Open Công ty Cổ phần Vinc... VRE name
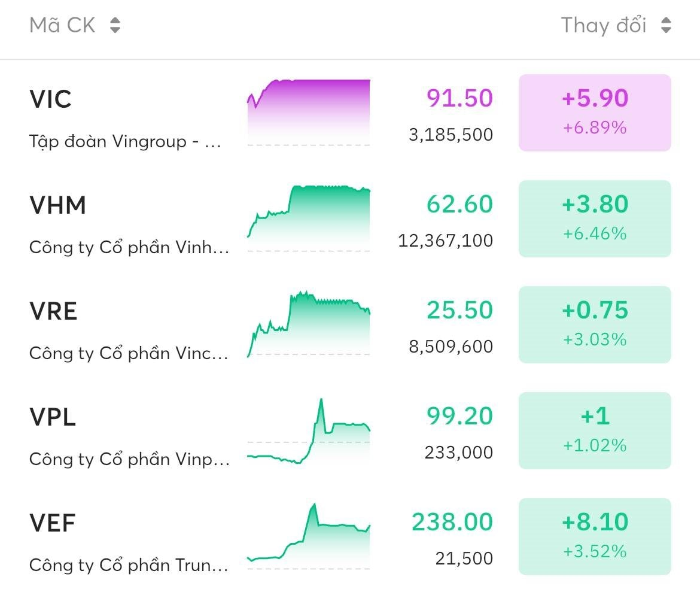 pyautogui.click(x=129, y=353)
